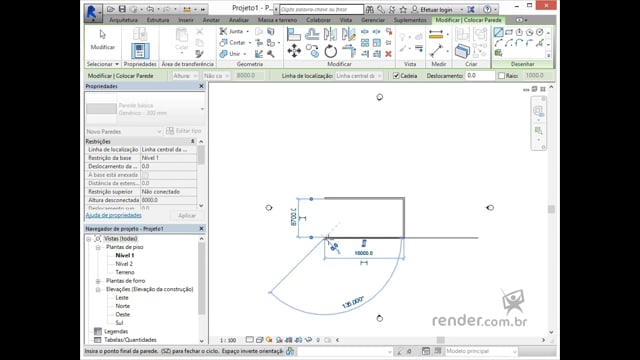The width and height of the screenshot is (640, 360).
Task: Collapse the Restrições section
Action: pyautogui.click(x=192, y=141)
